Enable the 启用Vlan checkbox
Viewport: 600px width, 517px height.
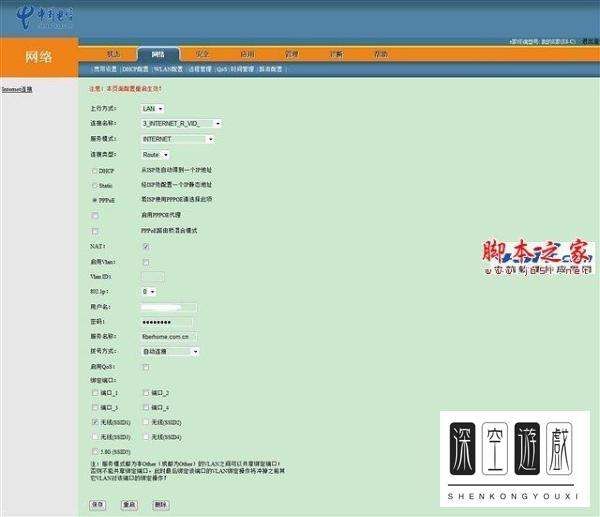click(x=146, y=262)
